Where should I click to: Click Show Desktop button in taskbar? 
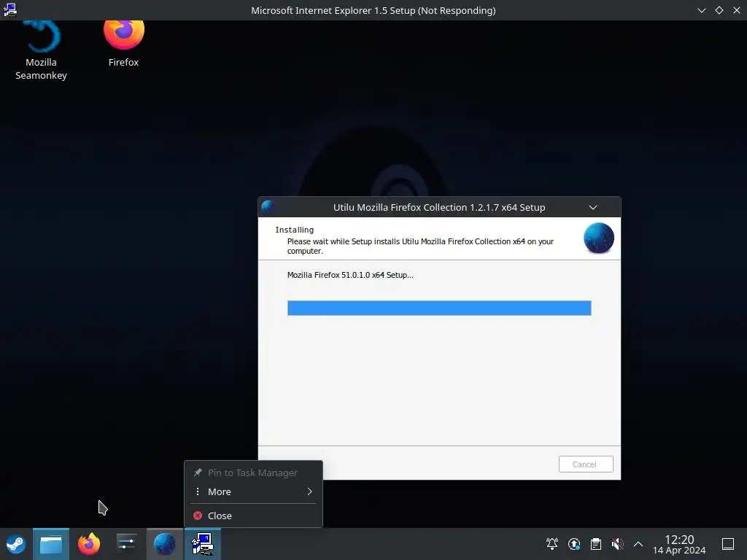(x=728, y=544)
